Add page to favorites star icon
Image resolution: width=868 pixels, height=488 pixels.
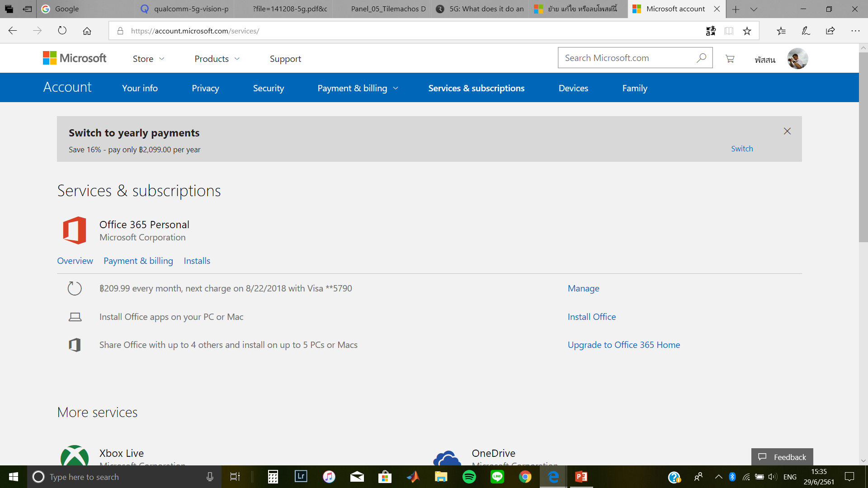[747, 31]
